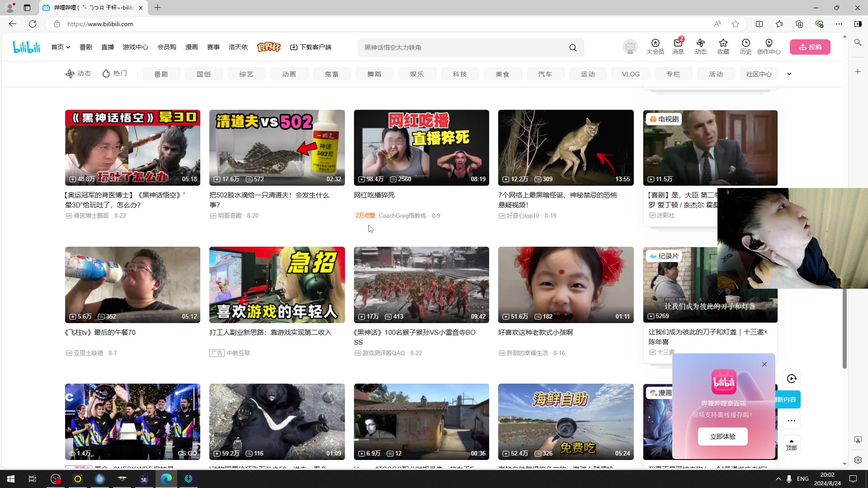The width and height of the screenshot is (868, 488).
Task: Open Edge settings and more menu
Action: [839, 24]
